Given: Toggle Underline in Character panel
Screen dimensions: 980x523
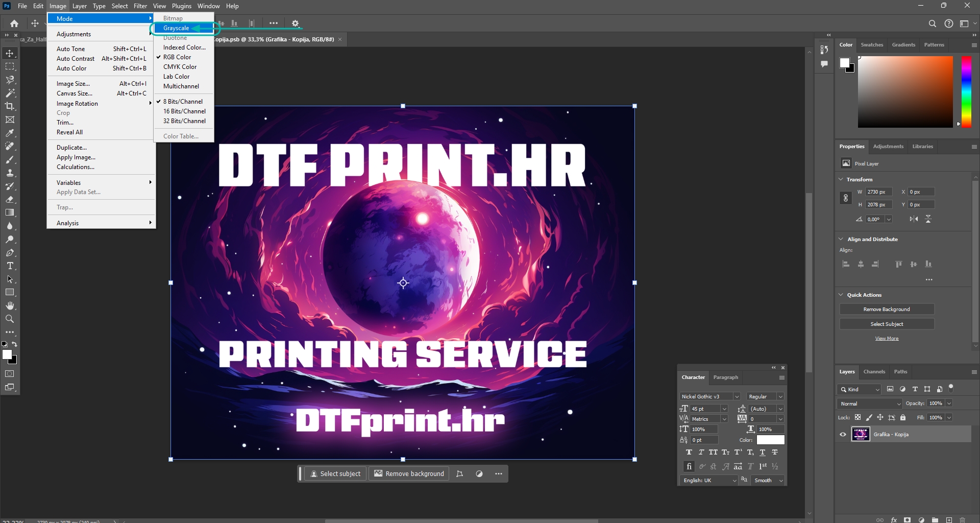Looking at the screenshot, I should (x=763, y=452).
